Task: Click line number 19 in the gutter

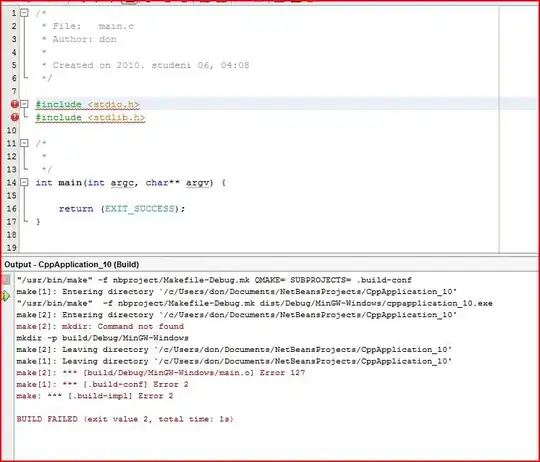Action: 11,248
